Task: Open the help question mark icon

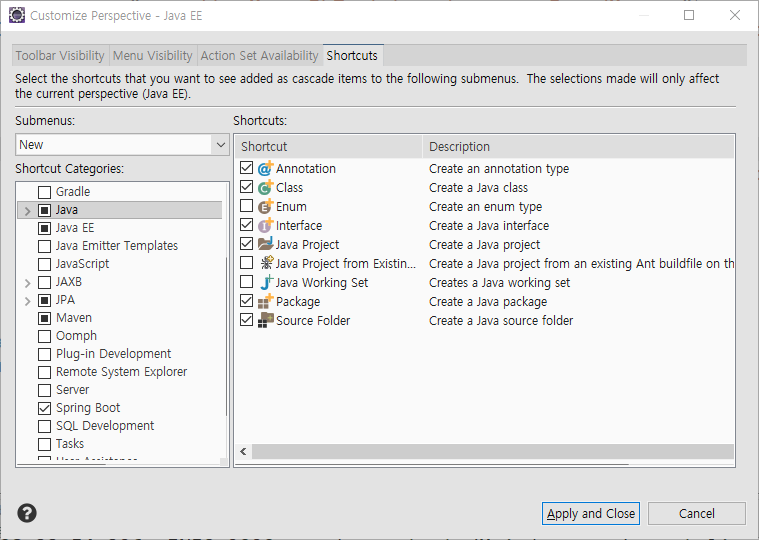Action: coord(27,513)
